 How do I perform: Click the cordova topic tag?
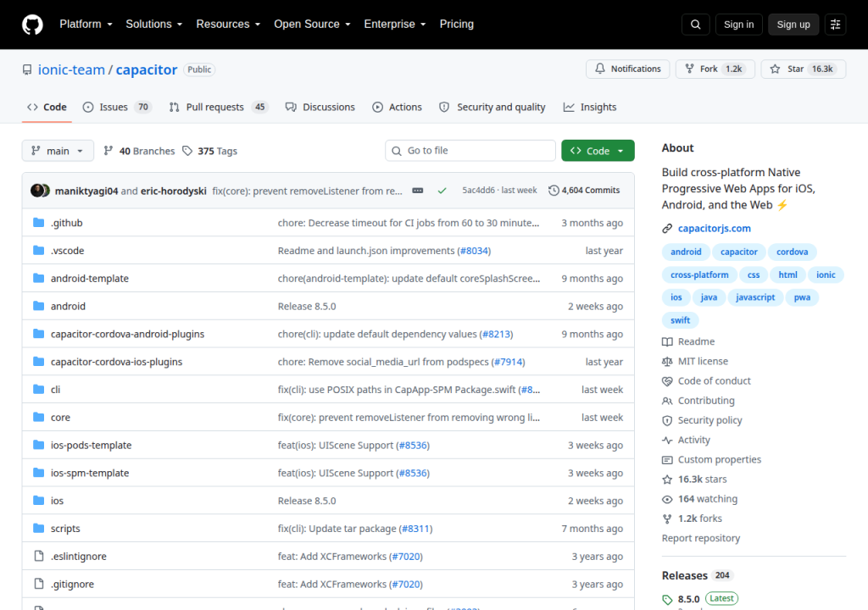[x=792, y=252]
